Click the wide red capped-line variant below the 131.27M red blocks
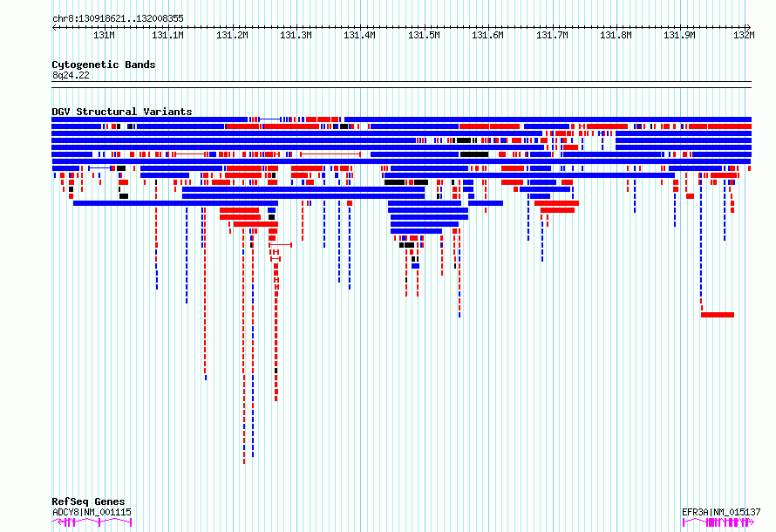The image size is (776, 532). tap(280, 245)
